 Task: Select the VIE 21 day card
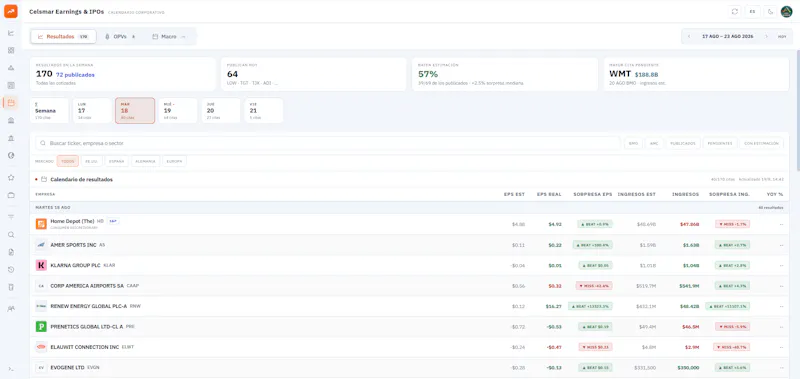pyautogui.click(x=263, y=111)
